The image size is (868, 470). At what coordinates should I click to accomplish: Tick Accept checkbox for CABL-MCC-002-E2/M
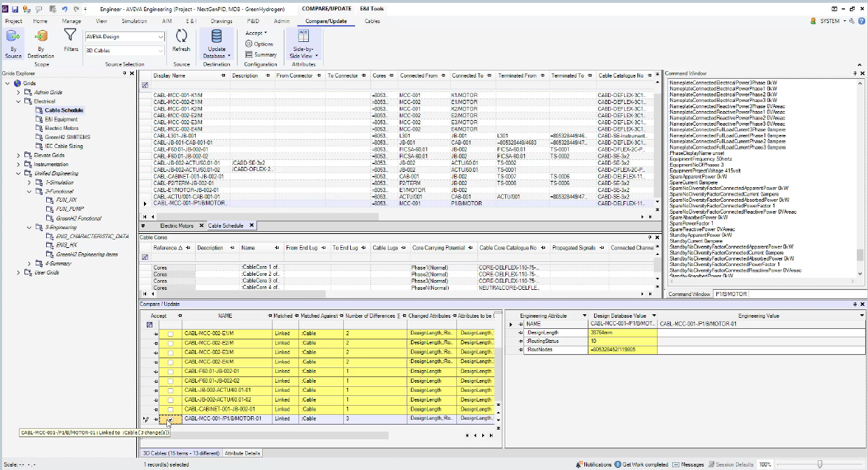point(171,343)
